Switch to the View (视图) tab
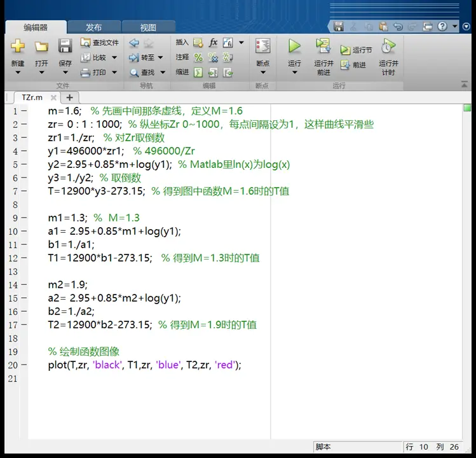The image size is (476, 458). [148, 27]
